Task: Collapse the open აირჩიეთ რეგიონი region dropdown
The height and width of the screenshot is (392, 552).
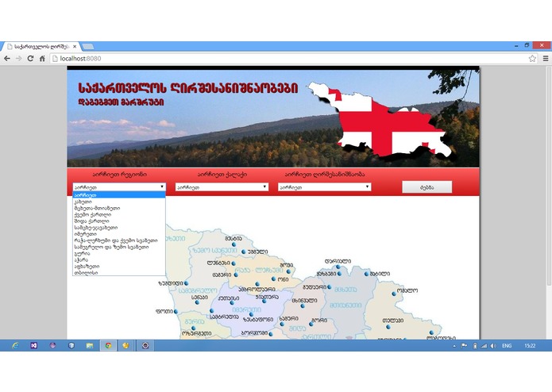Action: 119,187
